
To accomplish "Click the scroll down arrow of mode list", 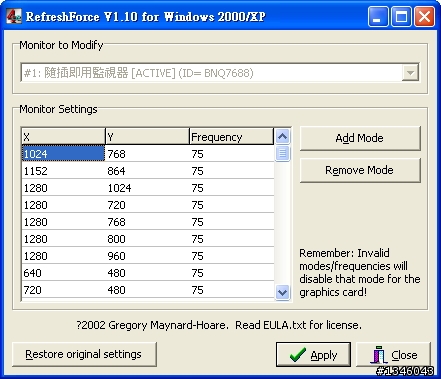I will pyautogui.click(x=283, y=292).
